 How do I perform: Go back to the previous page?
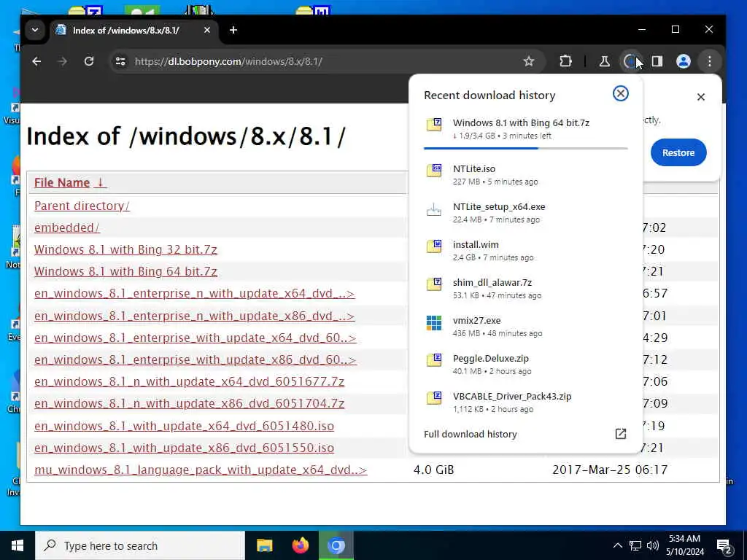[x=36, y=61]
